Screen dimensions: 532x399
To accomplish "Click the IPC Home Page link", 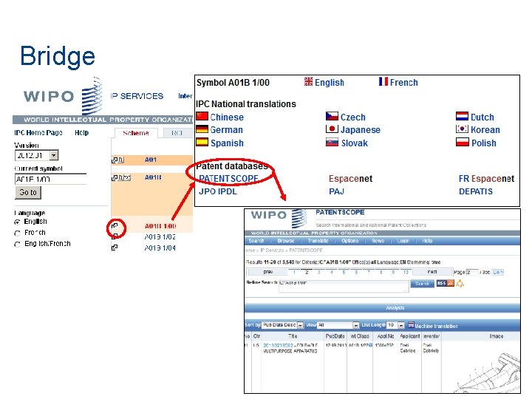I will (38, 133).
